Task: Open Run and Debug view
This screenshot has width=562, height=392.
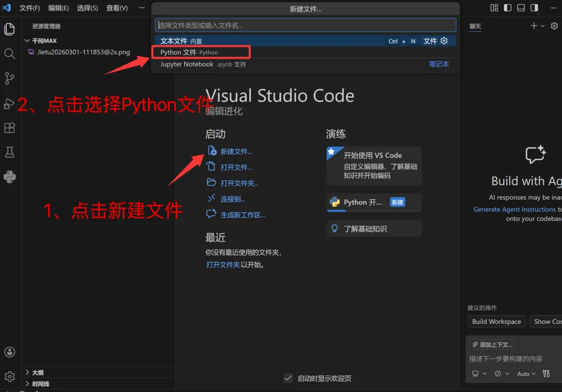Action: pyautogui.click(x=9, y=103)
